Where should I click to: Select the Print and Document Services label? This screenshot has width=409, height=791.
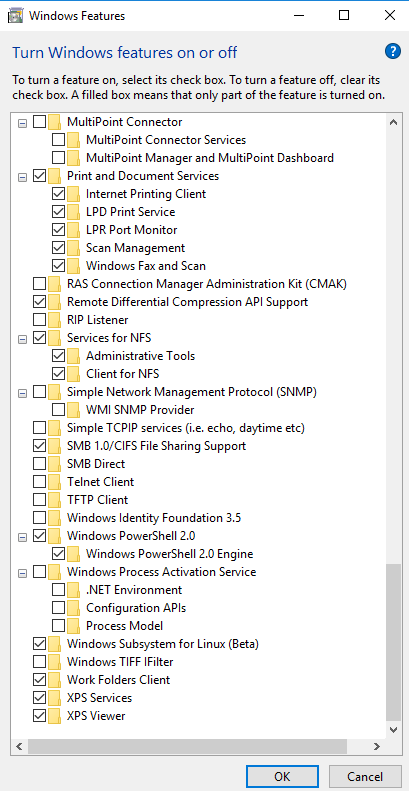pyautogui.click(x=143, y=176)
